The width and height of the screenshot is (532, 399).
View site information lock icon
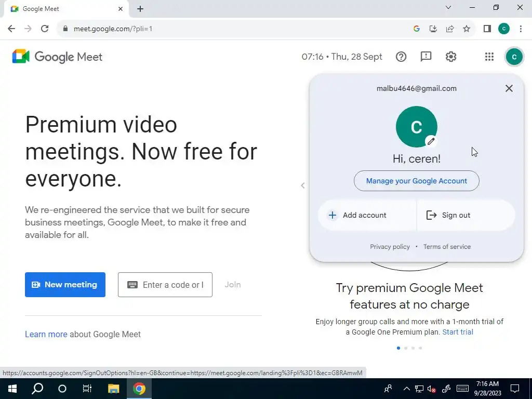tap(65, 29)
